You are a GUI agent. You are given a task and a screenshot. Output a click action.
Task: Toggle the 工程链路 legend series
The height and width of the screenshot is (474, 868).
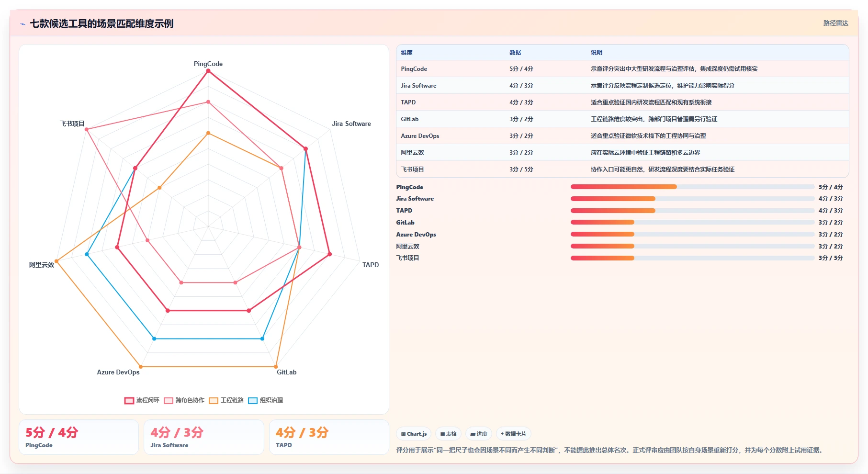tap(226, 400)
